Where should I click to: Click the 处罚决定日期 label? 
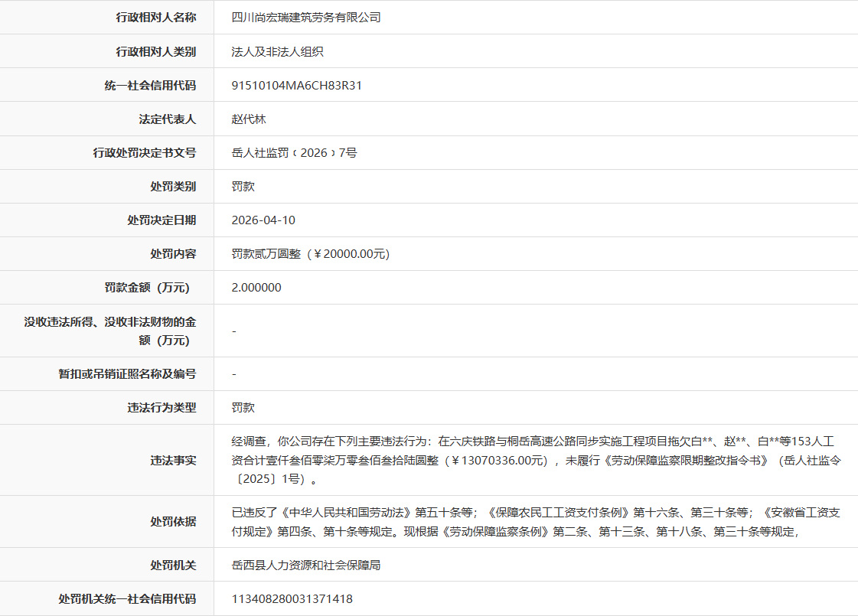[162, 220]
